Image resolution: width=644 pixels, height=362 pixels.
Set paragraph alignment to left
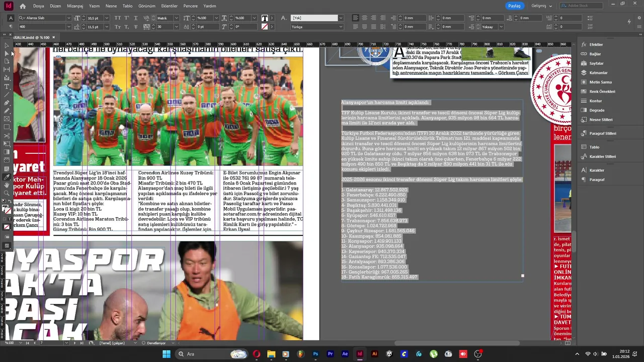(x=356, y=18)
